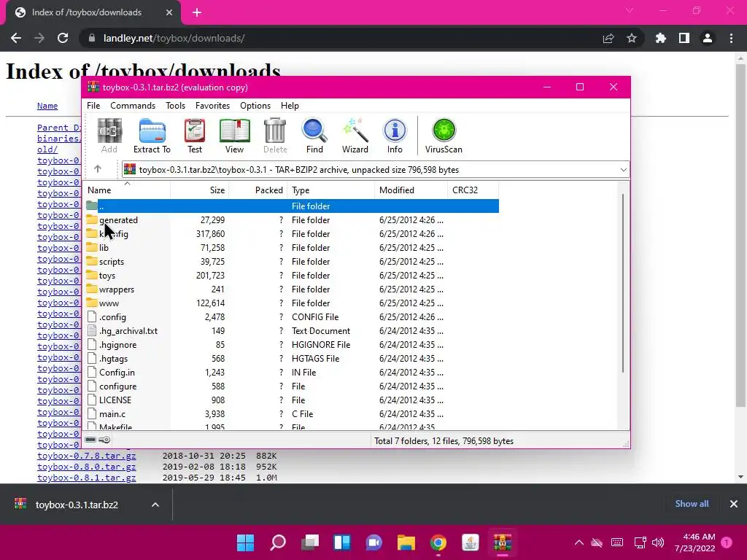
Task: Reload the Chrome page
Action: click(63, 38)
